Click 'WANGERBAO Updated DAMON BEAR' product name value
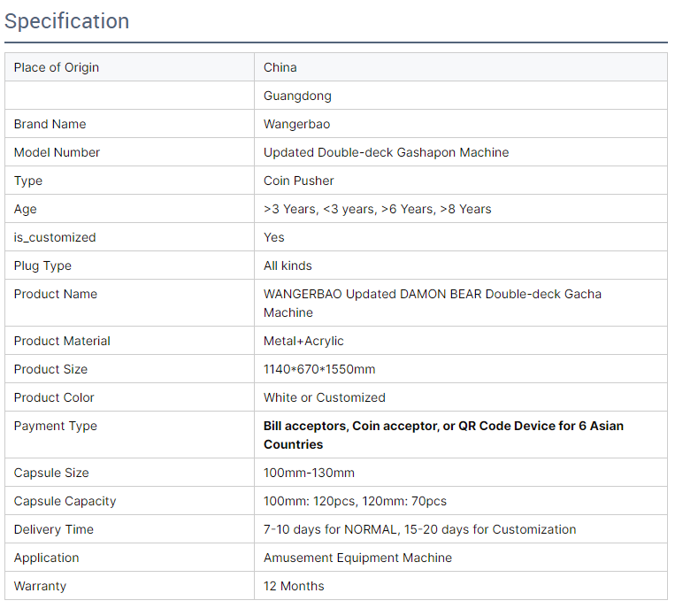 (433, 304)
